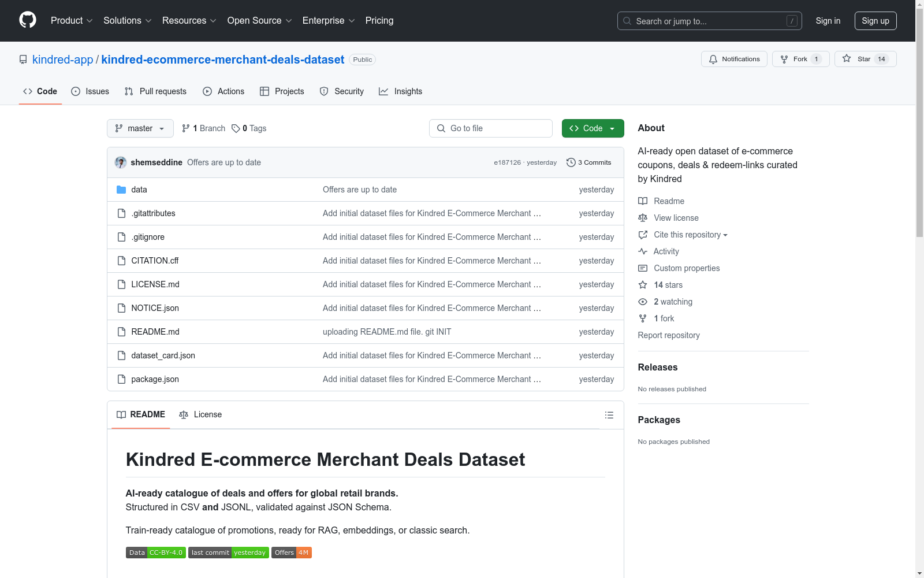This screenshot has height=578, width=924.
Task: Click the Offers 4M badge
Action: coord(292,553)
